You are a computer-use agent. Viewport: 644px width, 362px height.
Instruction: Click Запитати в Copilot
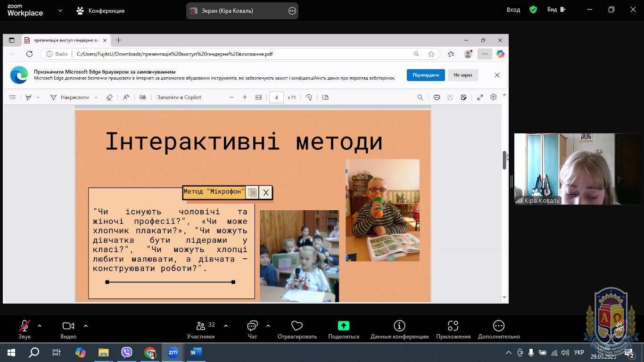[179, 97]
